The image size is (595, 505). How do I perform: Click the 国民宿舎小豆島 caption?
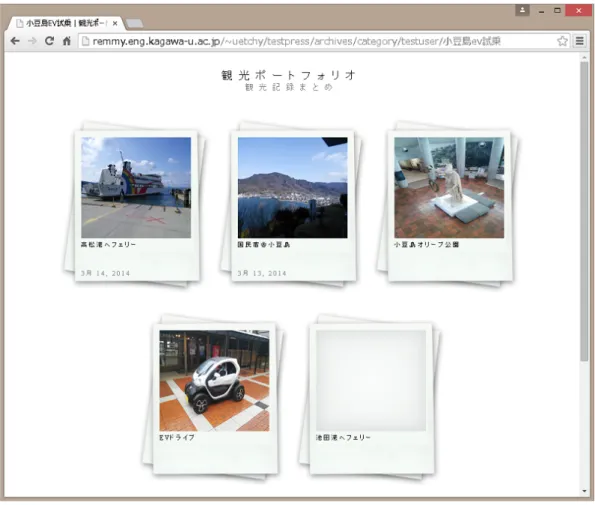click(x=264, y=245)
